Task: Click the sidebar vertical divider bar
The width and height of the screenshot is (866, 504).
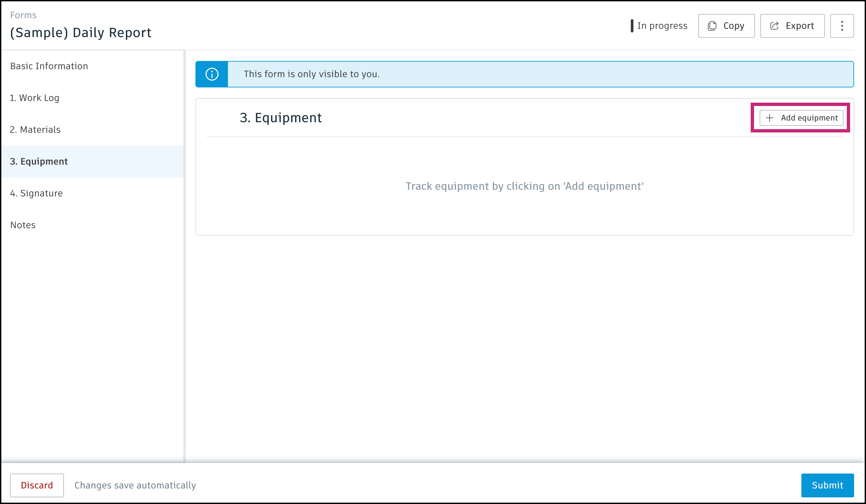Action: point(184,256)
